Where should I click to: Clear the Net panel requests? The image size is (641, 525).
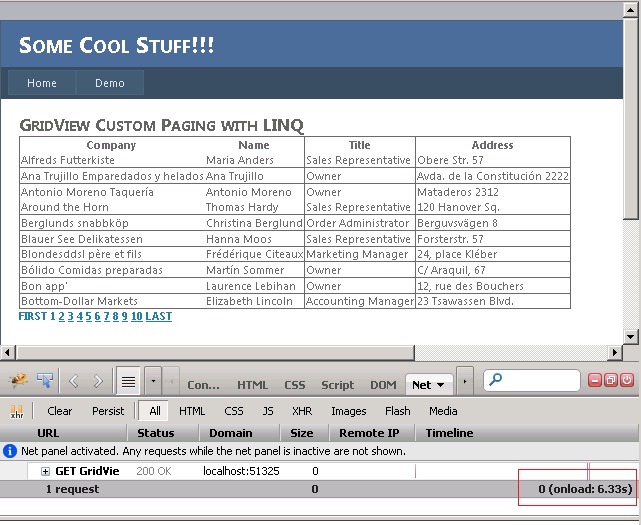coord(60,411)
